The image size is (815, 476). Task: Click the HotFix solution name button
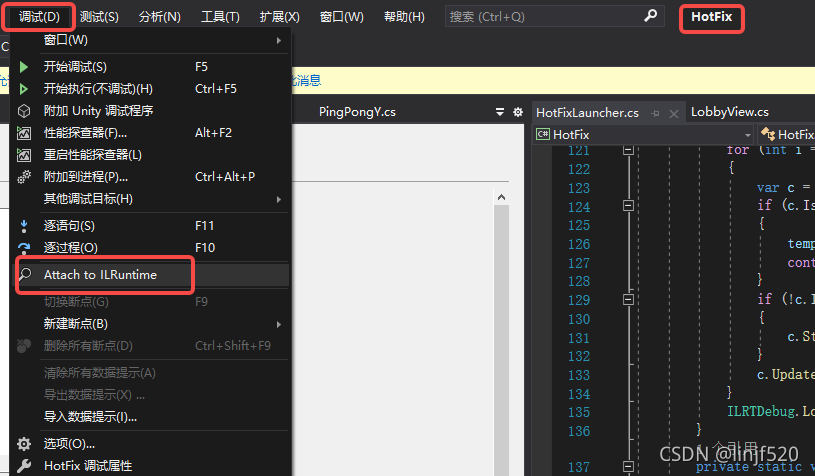712,17
